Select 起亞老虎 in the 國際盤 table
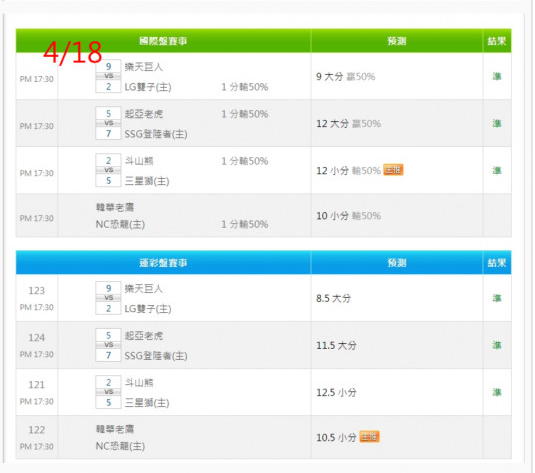 click(144, 114)
